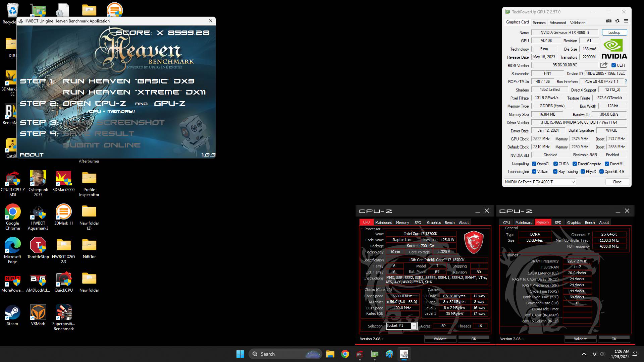Launch 3DMark2000 desktop icon

[64, 181]
